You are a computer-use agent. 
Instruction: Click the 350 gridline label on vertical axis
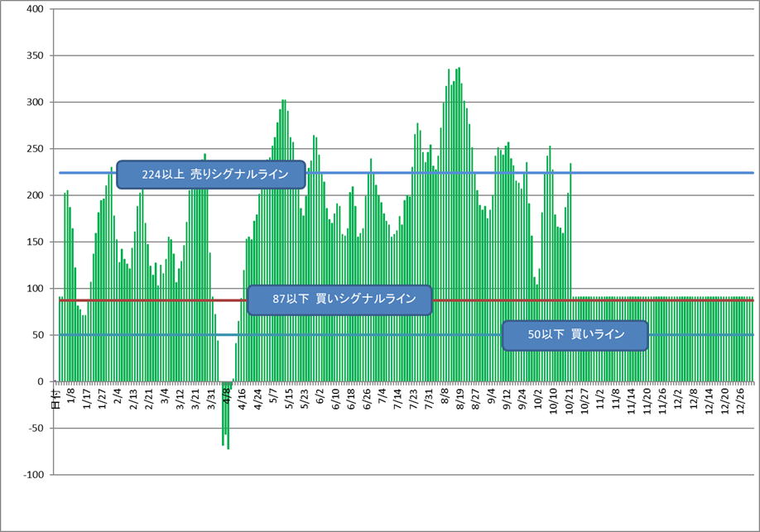pyautogui.click(x=36, y=55)
